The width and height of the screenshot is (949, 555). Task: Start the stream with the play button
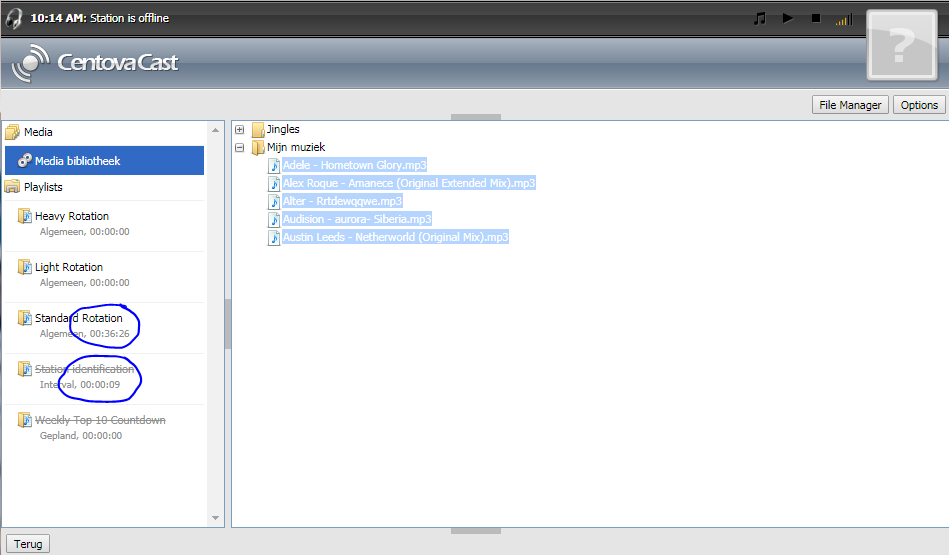point(787,18)
